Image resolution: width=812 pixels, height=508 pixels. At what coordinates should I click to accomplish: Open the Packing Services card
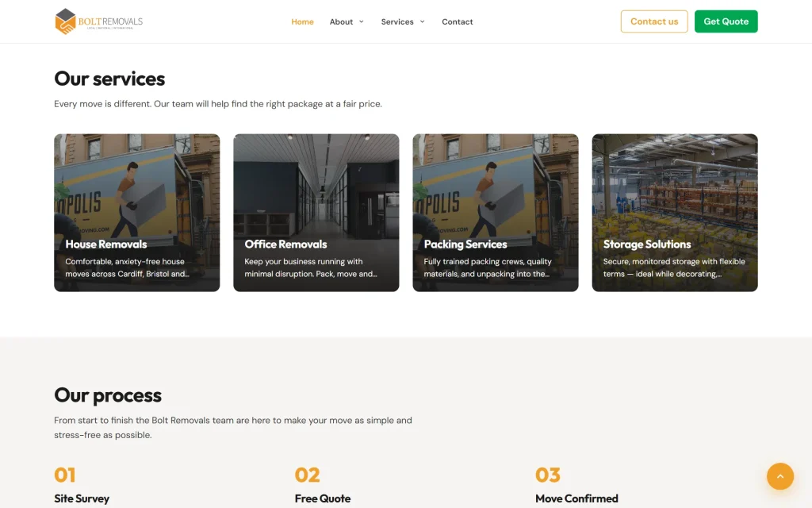coord(496,213)
